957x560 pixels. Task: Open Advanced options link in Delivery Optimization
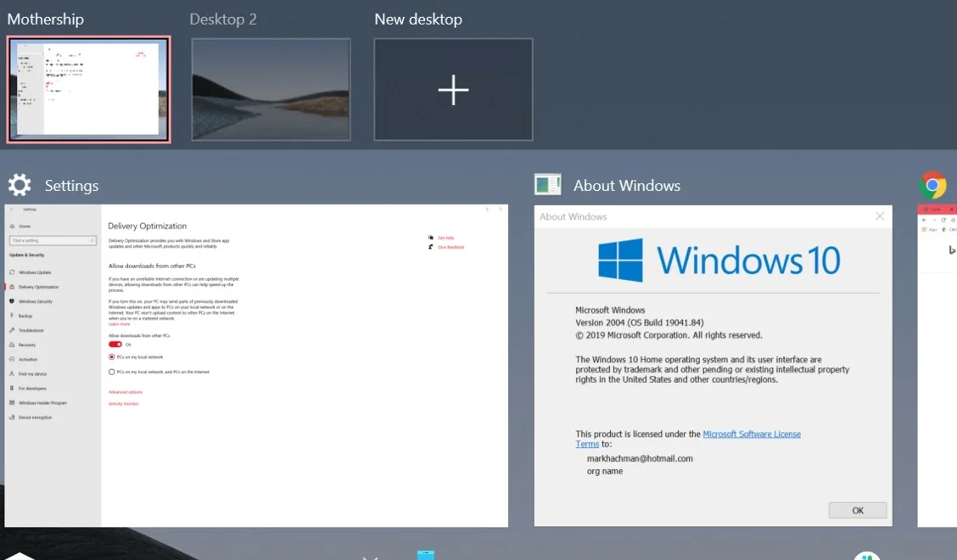click(125, 392)
